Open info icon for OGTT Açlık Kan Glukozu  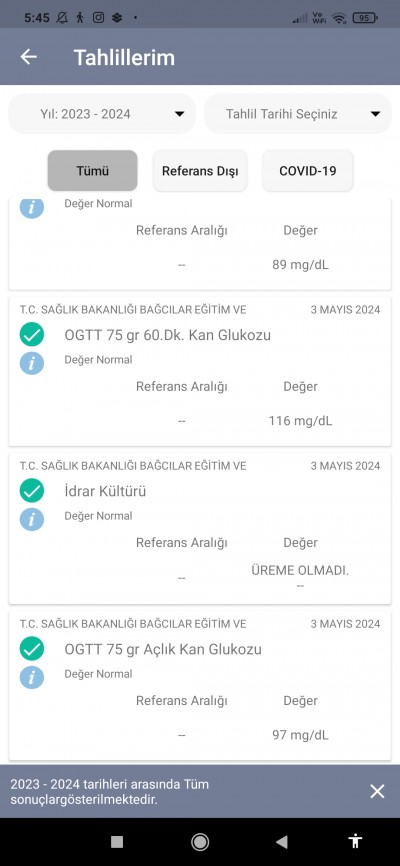(32, 677)
